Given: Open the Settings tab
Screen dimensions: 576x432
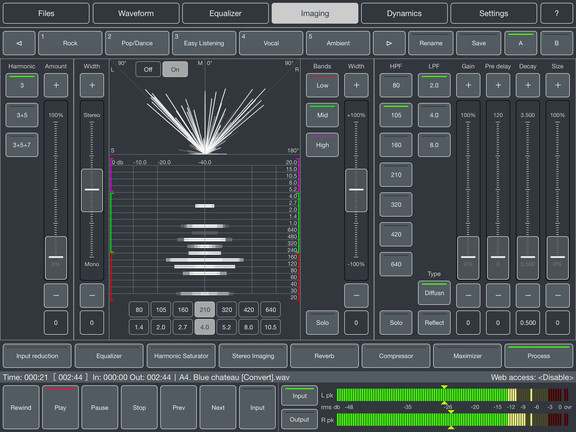Looking at the screenshot, I should 493,14.
